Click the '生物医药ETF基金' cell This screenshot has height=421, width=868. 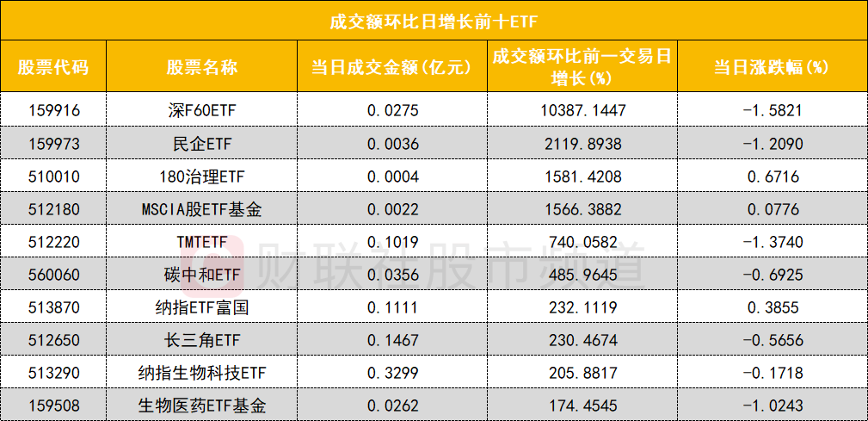[202, 405]
